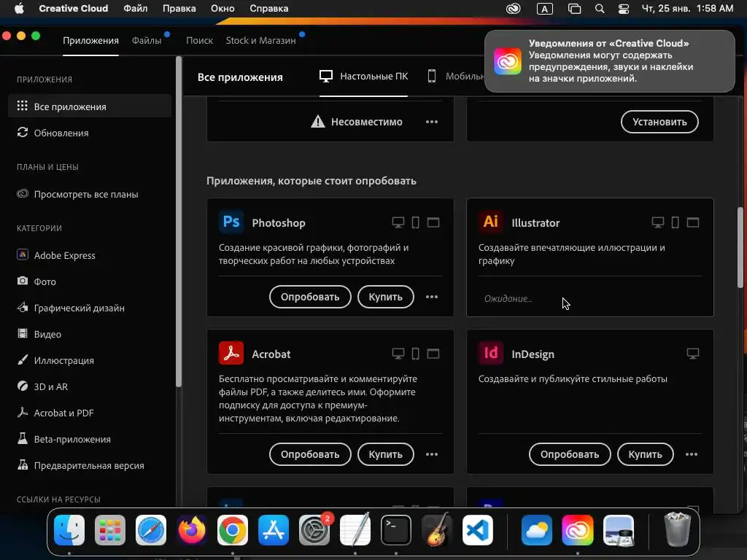The height and width of the screenshot is (560, 747).
Task: Click the keyboard input source icon
Action: tap(544, 9)
